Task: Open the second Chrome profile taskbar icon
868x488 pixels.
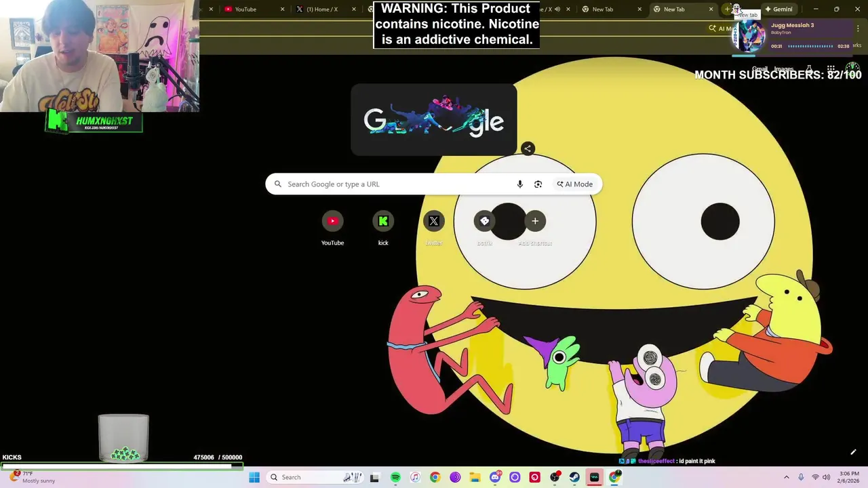Action: (x=614, y=477)
